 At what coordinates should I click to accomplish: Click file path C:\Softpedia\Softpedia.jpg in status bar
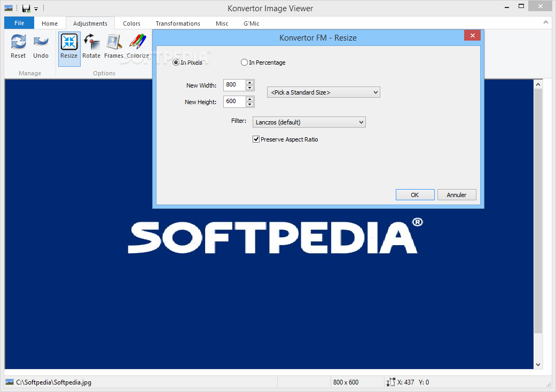[x=53, y=382]
